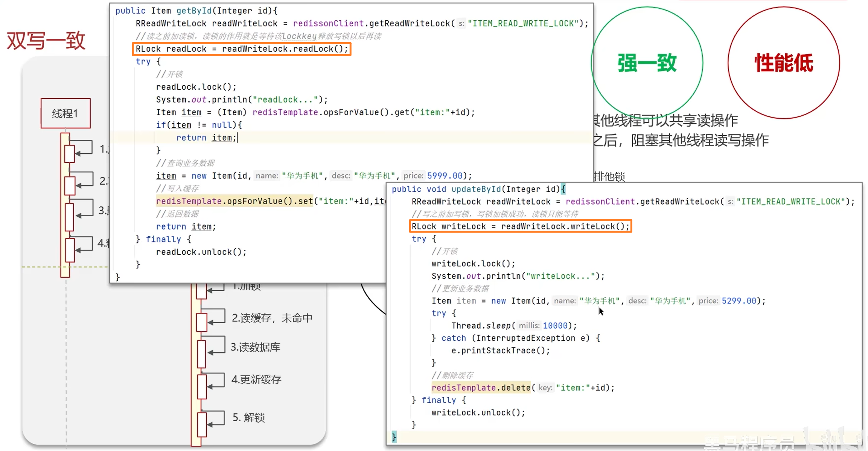
Task: Click the getById method name
Action: coord(194,11)
